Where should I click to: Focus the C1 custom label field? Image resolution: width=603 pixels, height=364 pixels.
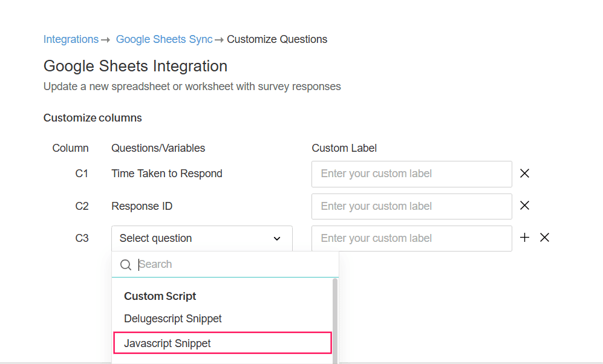coord(411,174)
